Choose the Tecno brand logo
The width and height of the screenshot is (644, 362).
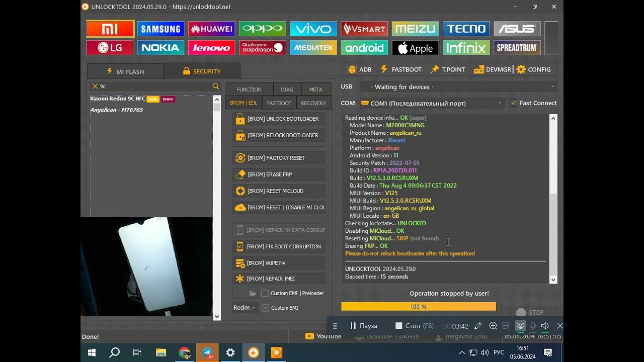pyautogui.click(x=466, y=29)
